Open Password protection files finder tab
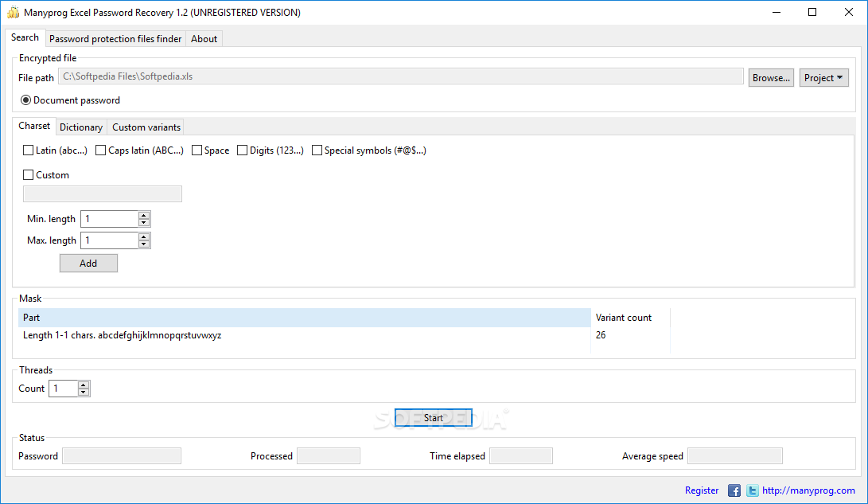This screenshot has width=868, height=504. (x=115, y=39)
